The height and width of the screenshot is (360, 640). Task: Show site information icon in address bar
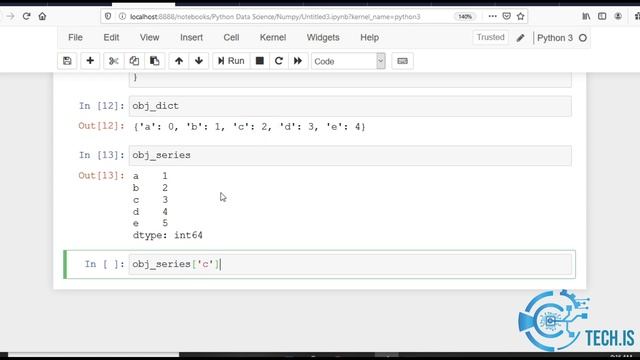[122, 16]
